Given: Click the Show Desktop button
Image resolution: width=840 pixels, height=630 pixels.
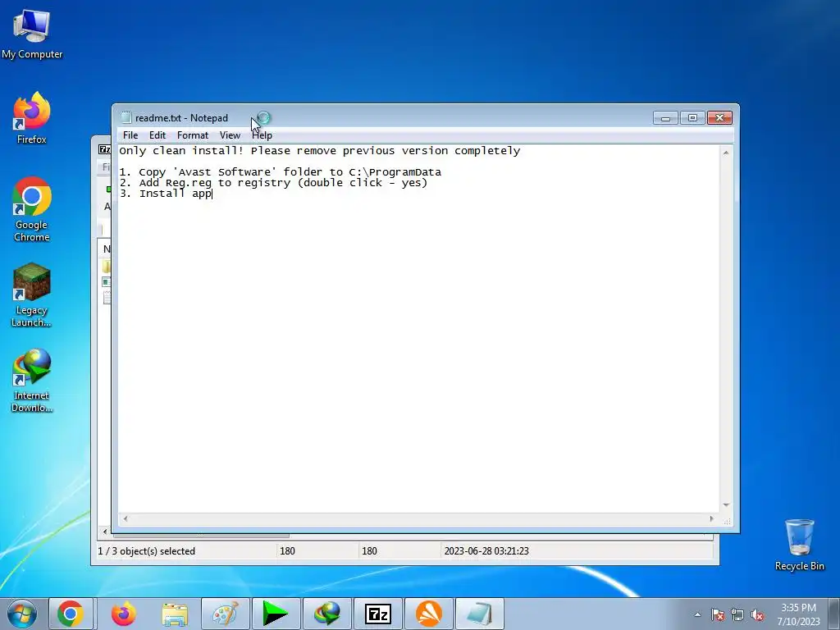Looking at the screenshot, I should point(833,614).
